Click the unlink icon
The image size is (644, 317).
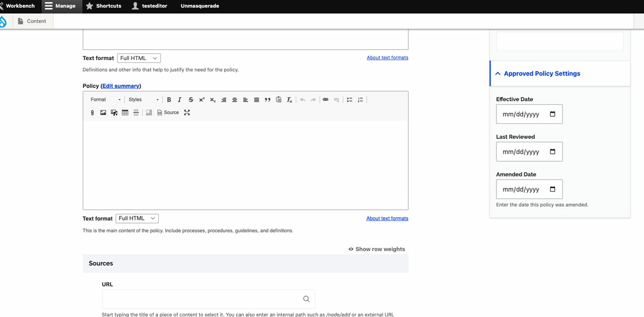(x=336, y=100)
